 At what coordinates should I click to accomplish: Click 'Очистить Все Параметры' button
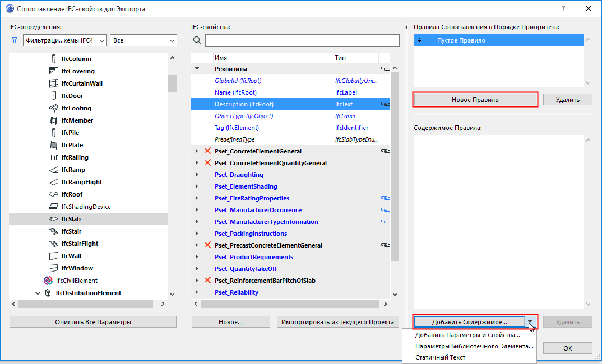point(93,322)
